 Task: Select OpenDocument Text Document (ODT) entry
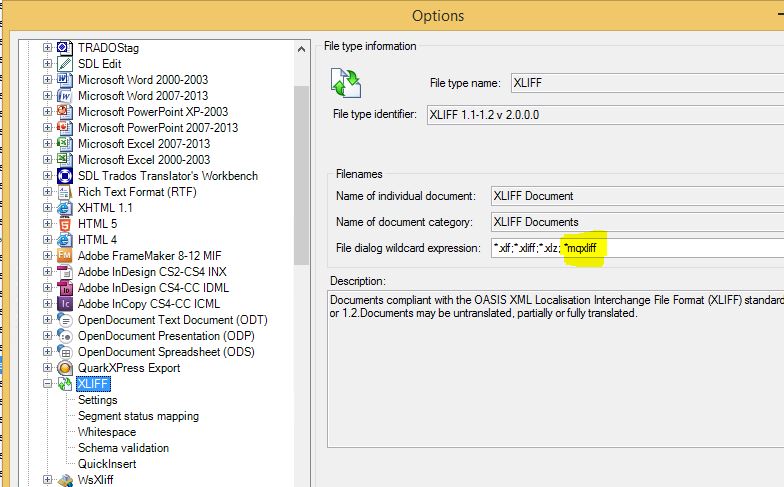point(172,320)
